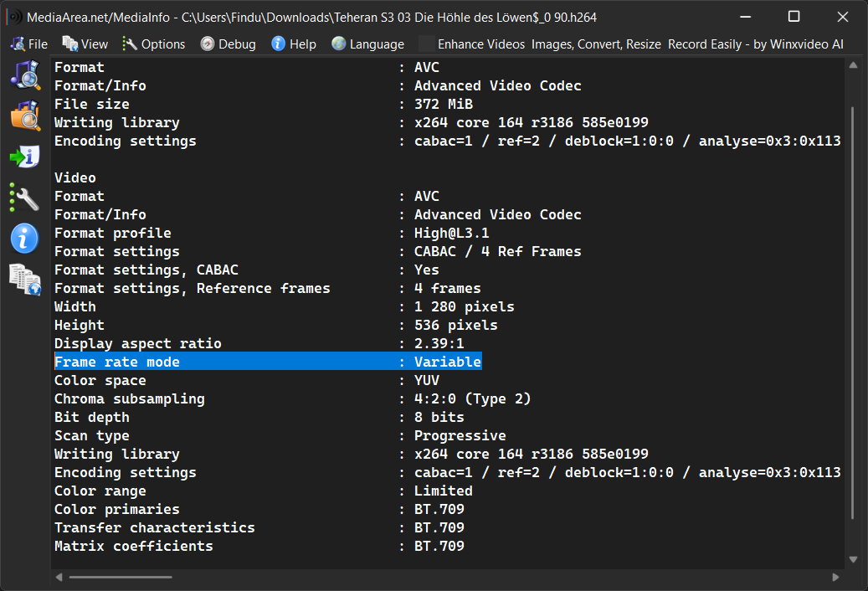Click the Winxvideo AI promotional link
868x591 pixels.
[640, 44]
